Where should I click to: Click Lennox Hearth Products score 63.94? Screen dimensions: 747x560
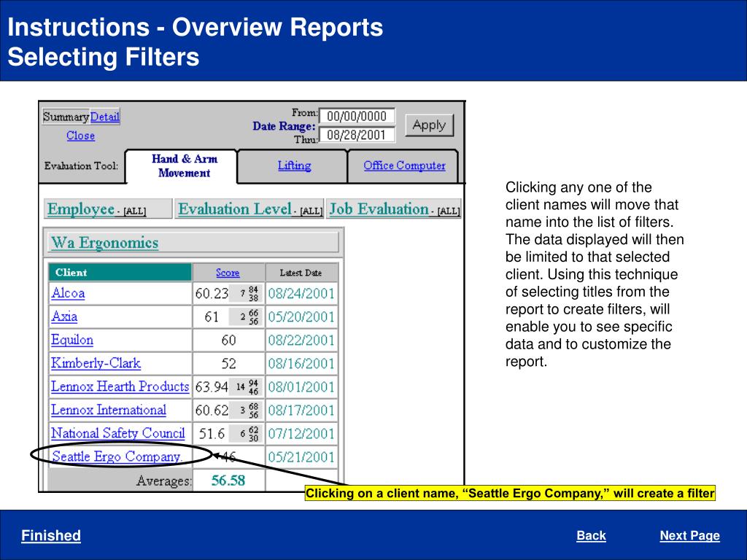[212, 386]
